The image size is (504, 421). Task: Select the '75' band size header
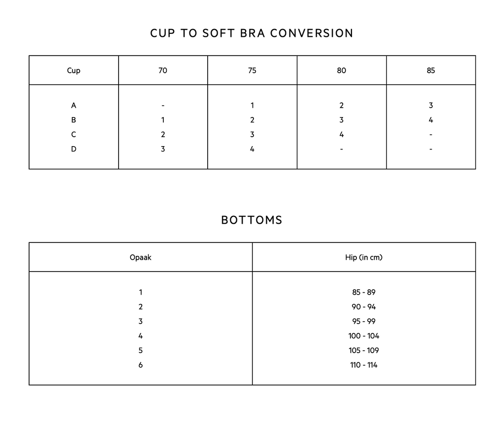[252, 70]
